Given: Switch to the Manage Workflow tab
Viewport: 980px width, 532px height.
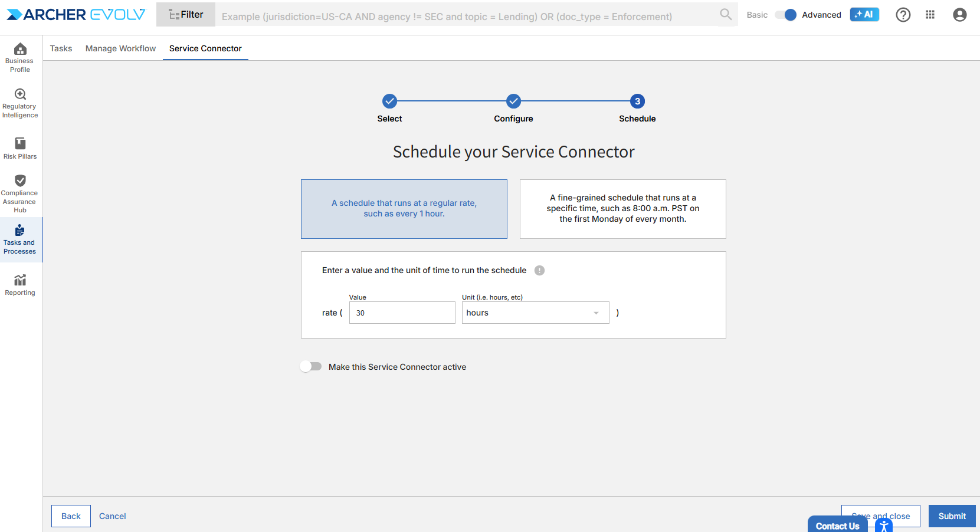Looking at the screenshot, I should pos(120,48).
